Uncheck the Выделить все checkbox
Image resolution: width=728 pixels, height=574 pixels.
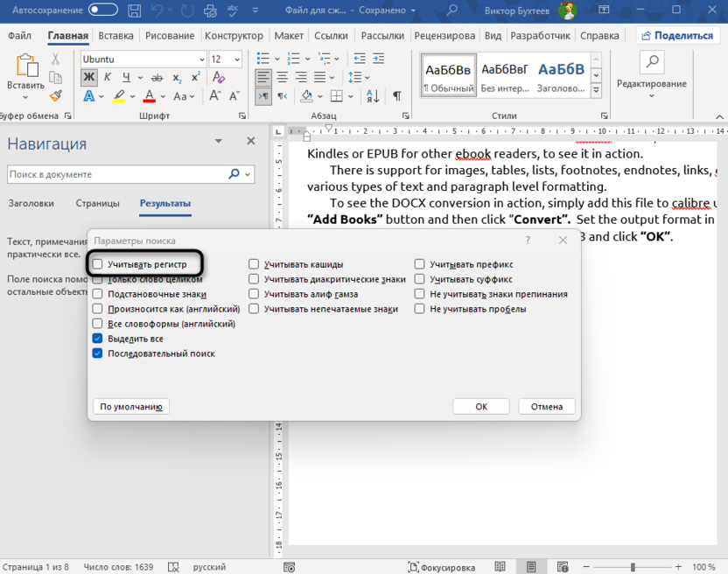(x=98, y=339)
